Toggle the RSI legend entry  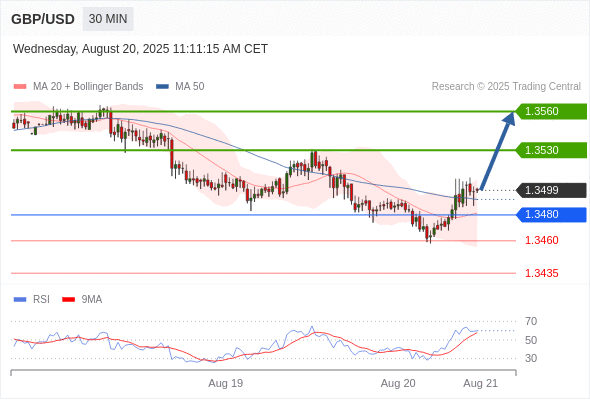32,300
